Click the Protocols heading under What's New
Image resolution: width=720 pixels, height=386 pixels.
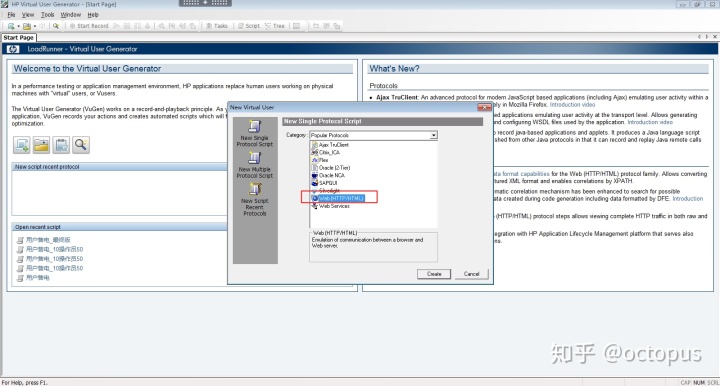click(x=383, y=86)
